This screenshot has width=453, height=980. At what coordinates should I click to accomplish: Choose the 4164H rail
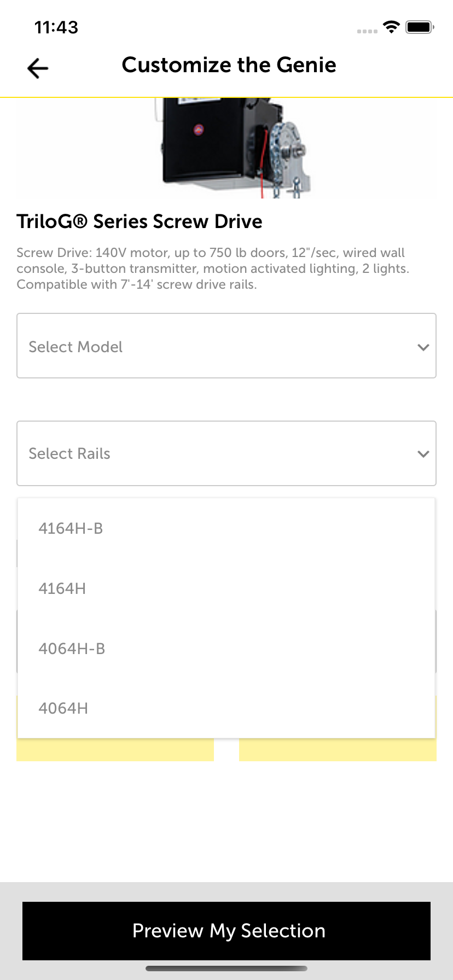[x=62, y=588]
